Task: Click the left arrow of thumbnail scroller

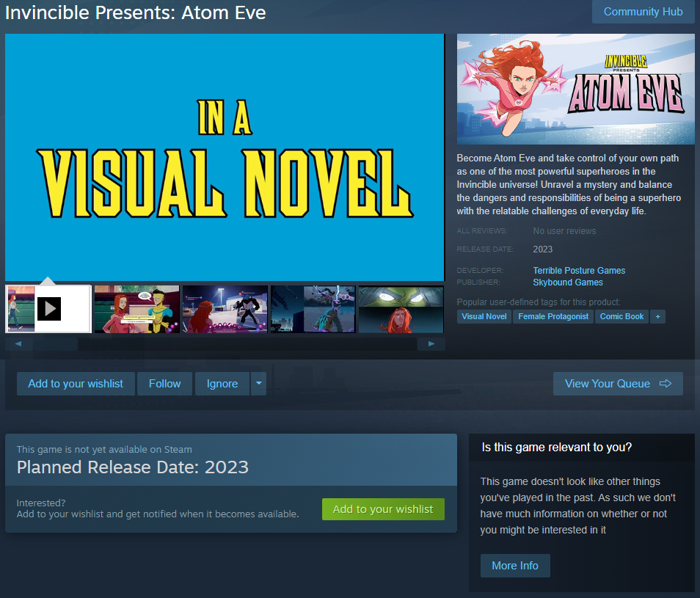Action: (x=18, y=343)
